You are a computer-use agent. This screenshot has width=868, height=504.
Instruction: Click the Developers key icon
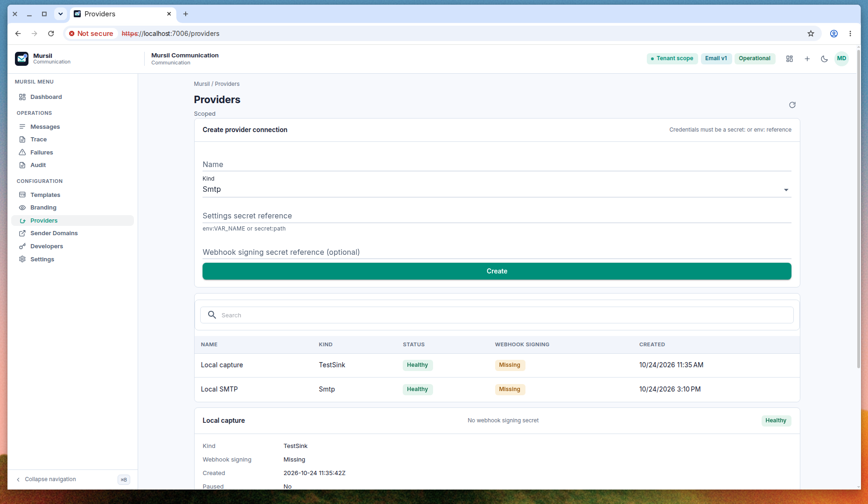pyautogui.click(x=22, y=246)
